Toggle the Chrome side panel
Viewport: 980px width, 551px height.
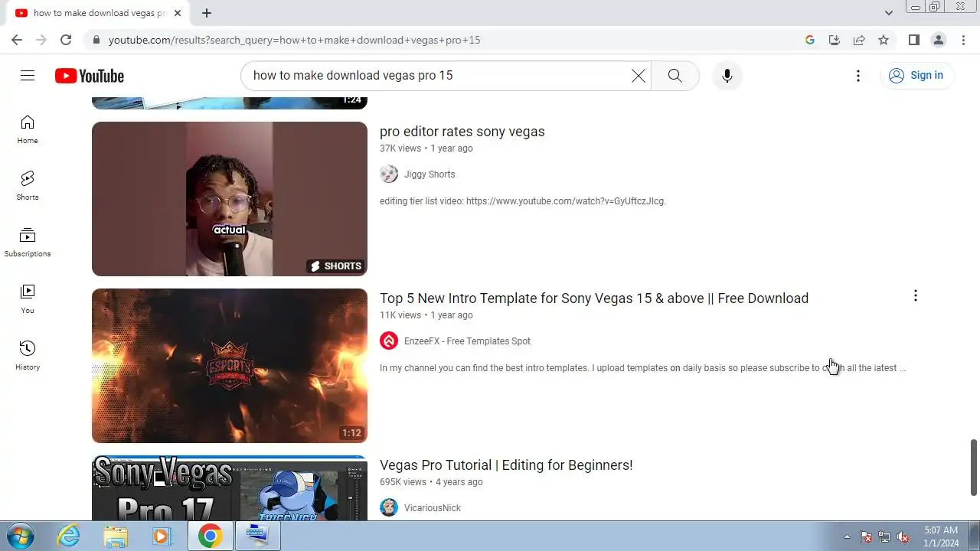[x=914, y=40]
